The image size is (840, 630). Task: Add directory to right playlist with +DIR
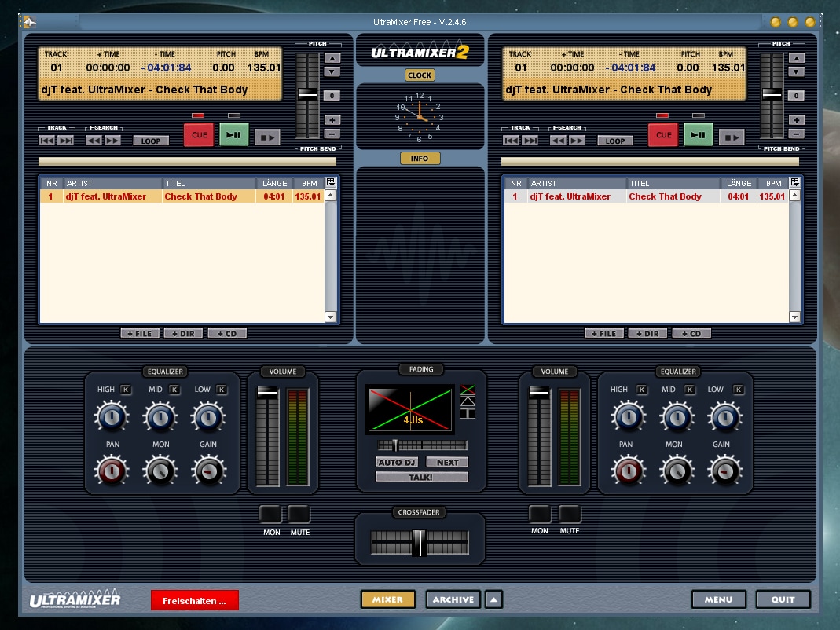(647, 333)
